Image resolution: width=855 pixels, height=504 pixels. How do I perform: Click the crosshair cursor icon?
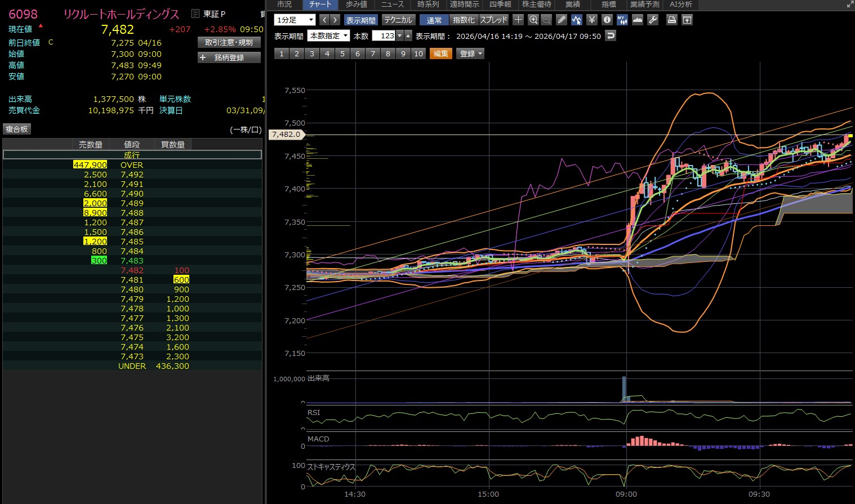pos(518,20)
